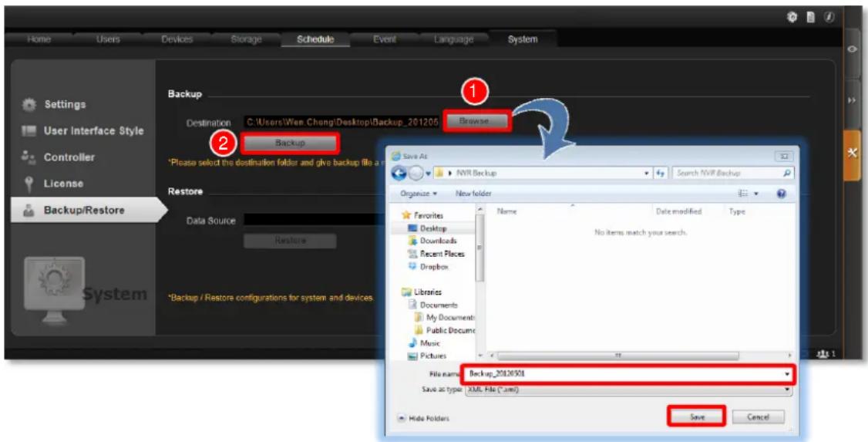Click the Backup button
Viewport: 868px width, 442px height.
[x=290, y=143]
